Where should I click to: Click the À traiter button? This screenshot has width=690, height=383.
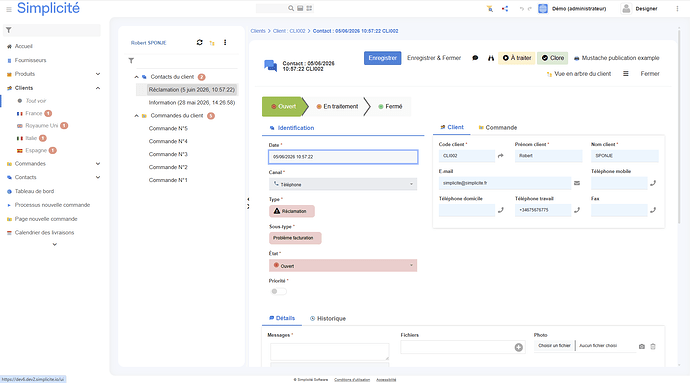(x=517, y=58)
